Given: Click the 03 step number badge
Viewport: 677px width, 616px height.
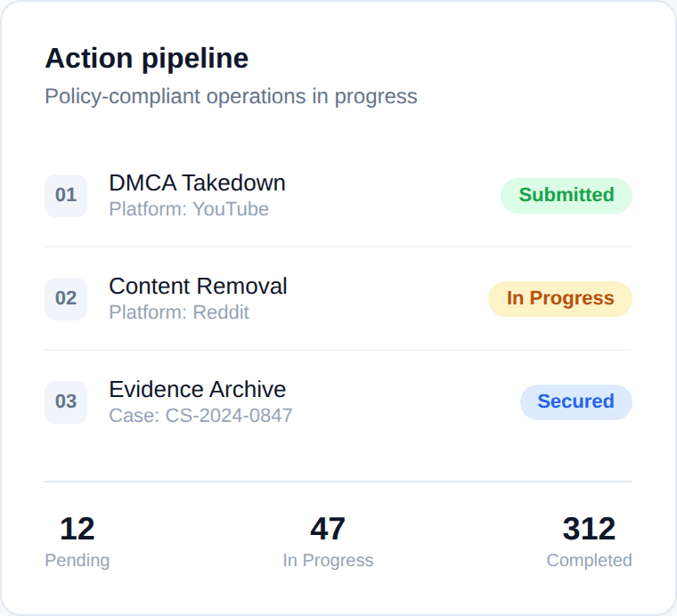Looking at the screenshot, I should [x=66, y=401].
